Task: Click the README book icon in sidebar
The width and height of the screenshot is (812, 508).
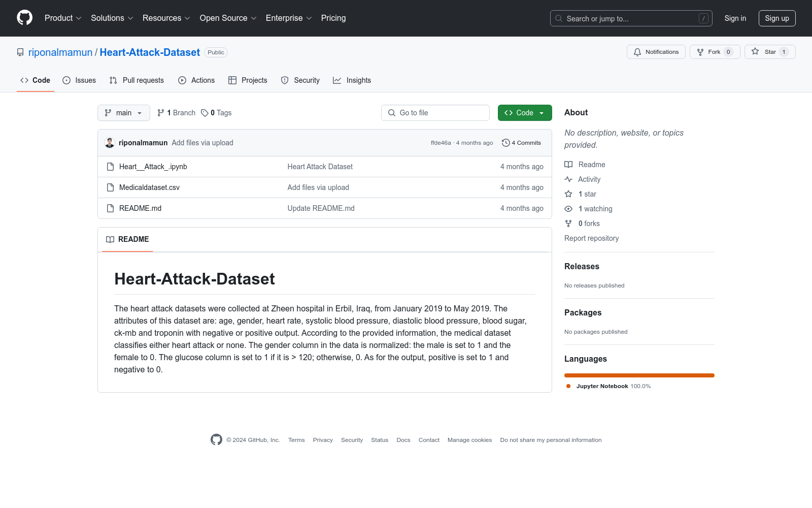Action: pos(568,165)
